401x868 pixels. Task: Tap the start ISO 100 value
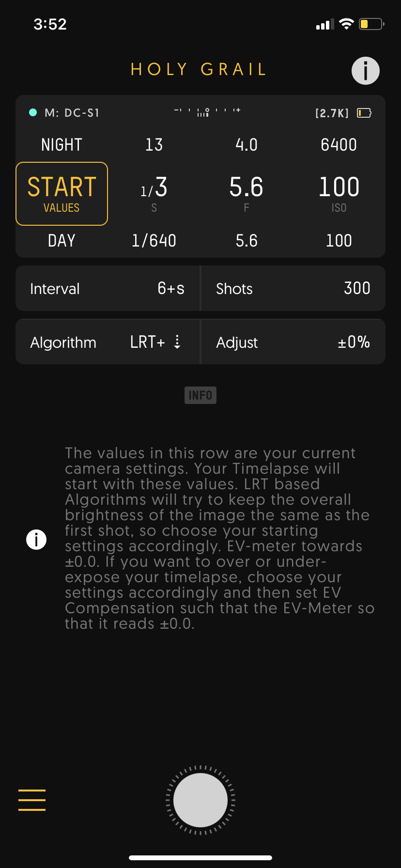coord(339,192)
